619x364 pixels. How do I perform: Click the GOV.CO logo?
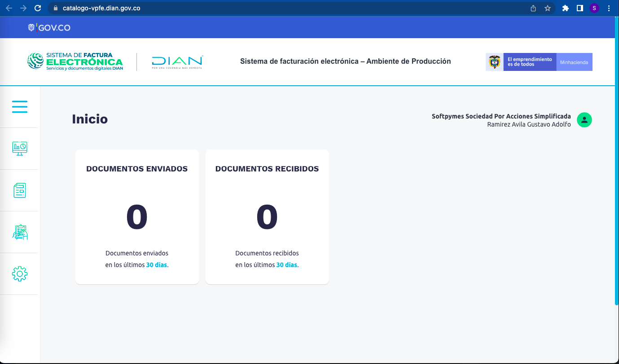pos(49,28)
